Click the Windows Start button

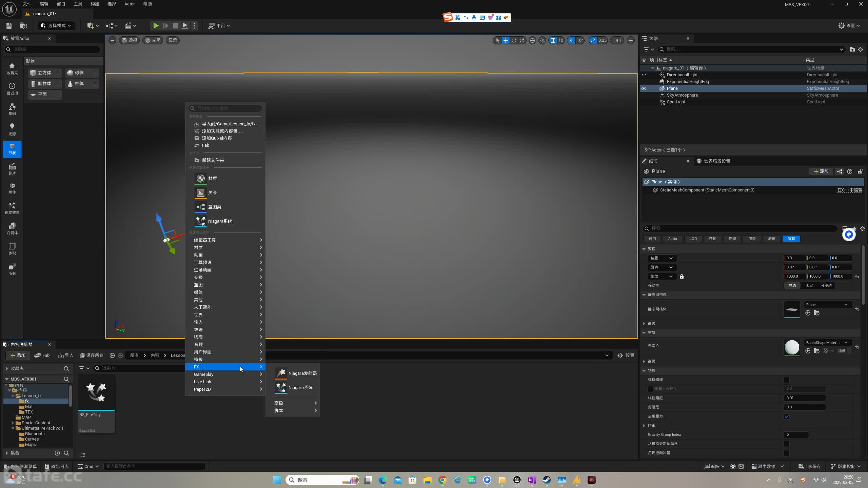(x=277, y=480)
